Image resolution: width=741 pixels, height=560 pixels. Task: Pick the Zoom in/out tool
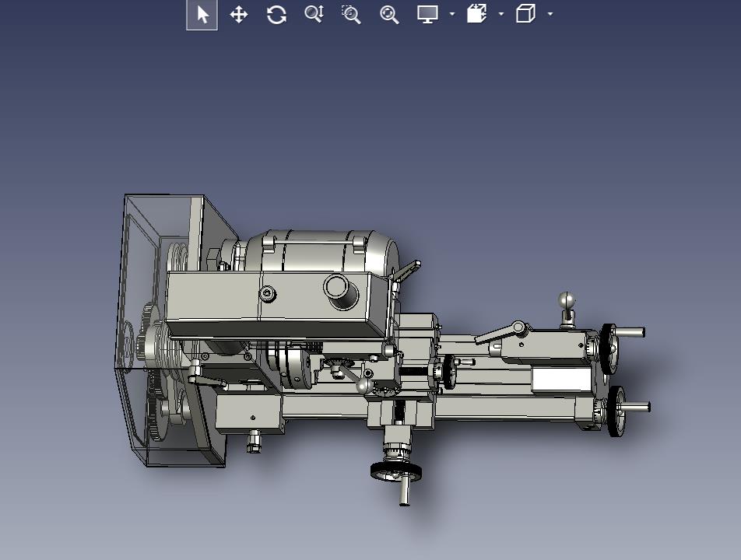coord(314,14)
